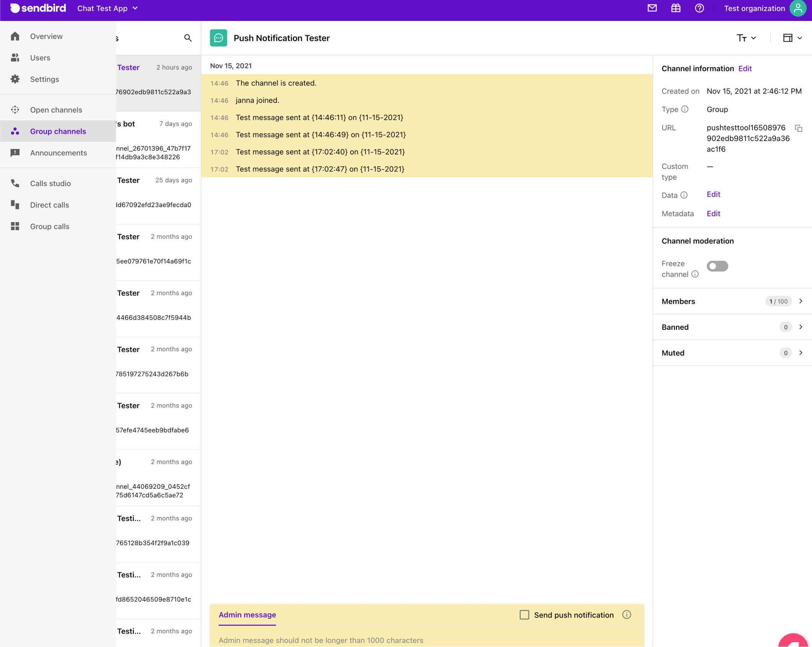Click the Direct calls icon

tap(15, 204)
